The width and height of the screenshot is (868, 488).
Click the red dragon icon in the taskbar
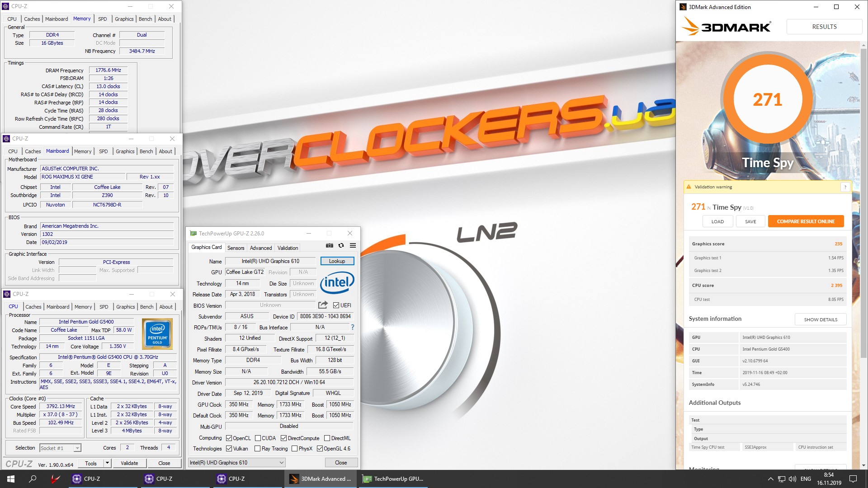pyautogui.click(x=55, y=479)
